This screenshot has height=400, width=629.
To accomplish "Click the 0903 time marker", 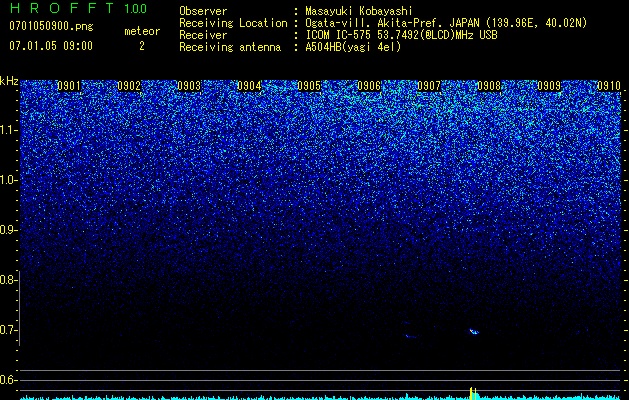I will 189,86.
